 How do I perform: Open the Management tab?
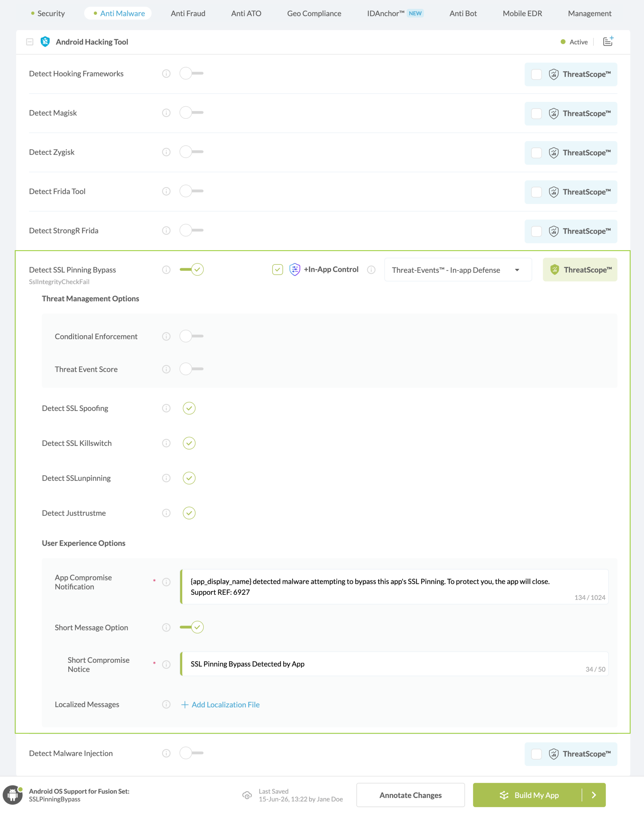coord(589,13)
